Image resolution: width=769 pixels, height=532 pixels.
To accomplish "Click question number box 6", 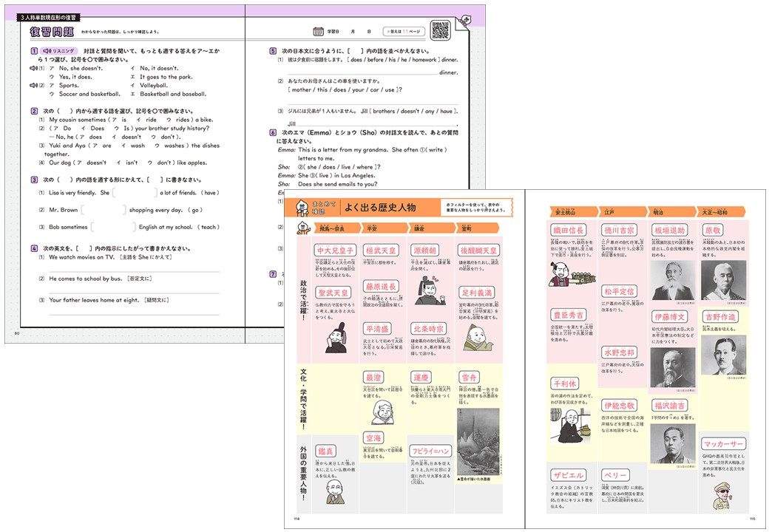I will click(x=273, y=132).
